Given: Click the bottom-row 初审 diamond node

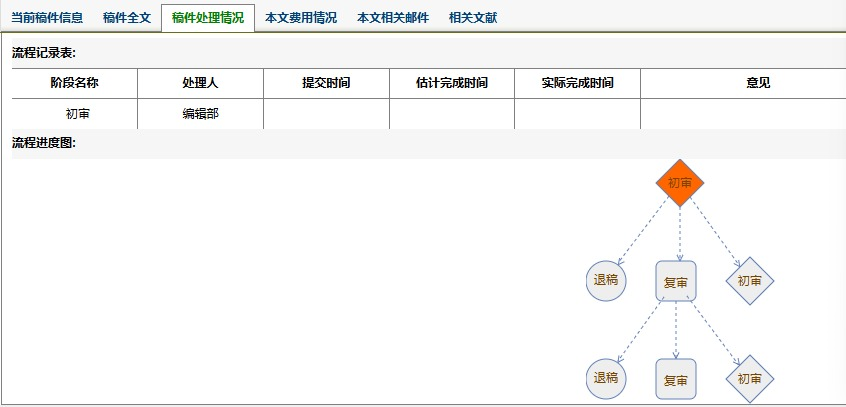Looking at the screenshot, I should 750,379.
